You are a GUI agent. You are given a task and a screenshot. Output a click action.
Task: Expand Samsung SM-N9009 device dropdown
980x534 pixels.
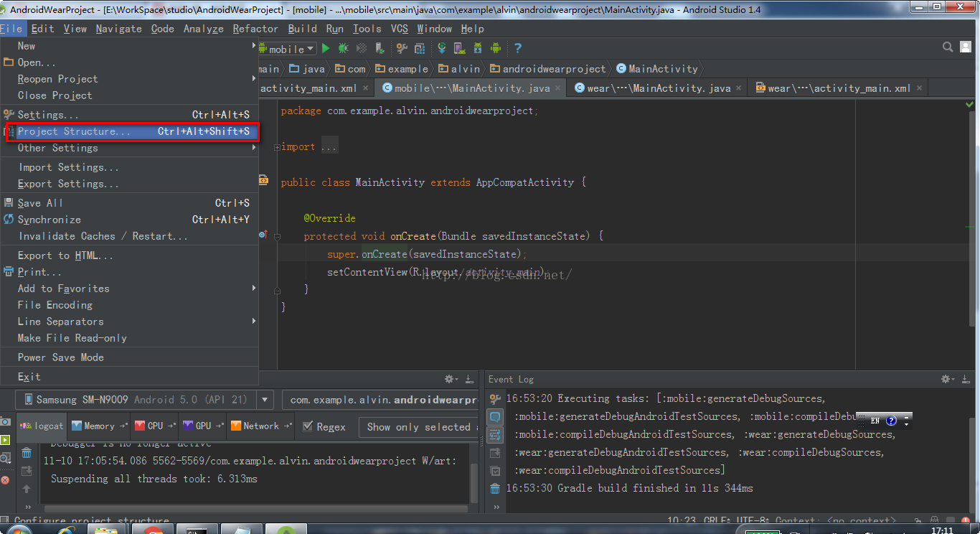click(x=265, y=400)
